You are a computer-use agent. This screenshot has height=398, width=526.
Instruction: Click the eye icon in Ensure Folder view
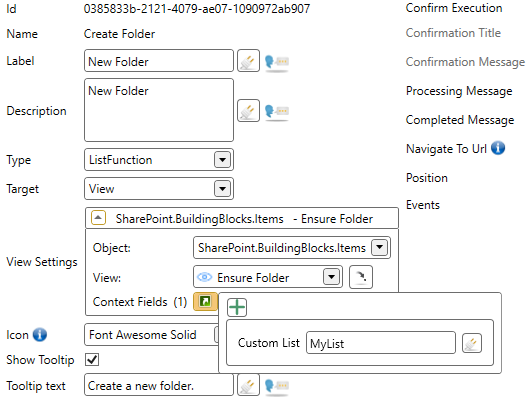click(x=204, y=277)
